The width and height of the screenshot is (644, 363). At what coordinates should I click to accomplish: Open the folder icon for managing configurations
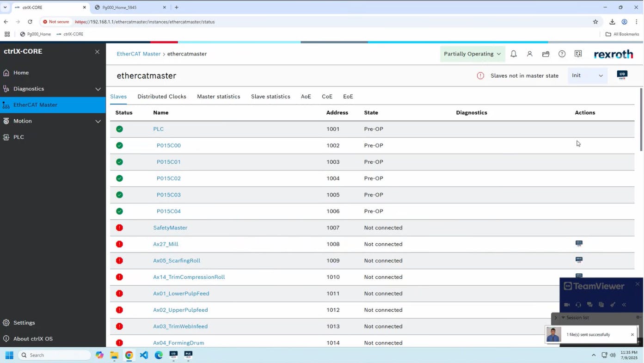coord(546,54)
